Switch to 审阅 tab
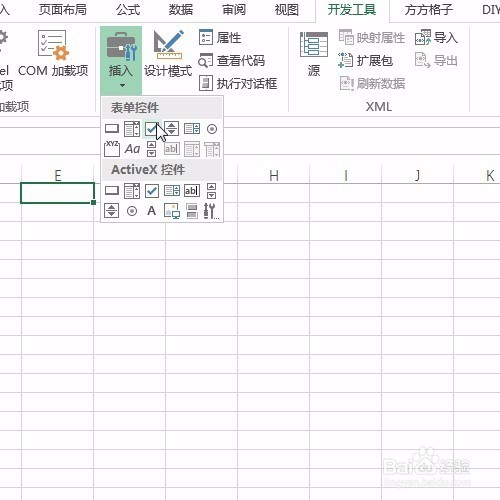Screen dimensions: 500x500 (234, 9)
